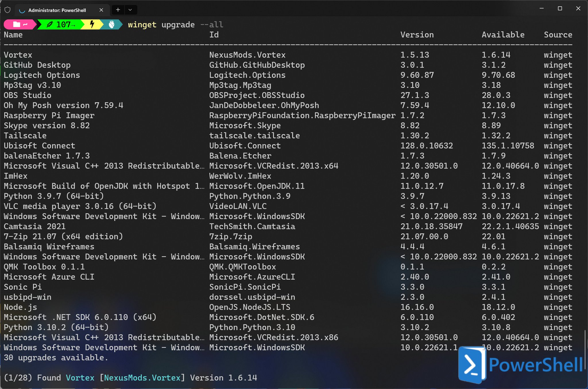This screenshot has height=389, width=588.
Task: Click 'VideoLAN.VLC' id
Action: pyautogui.click(x=238, y=206)
